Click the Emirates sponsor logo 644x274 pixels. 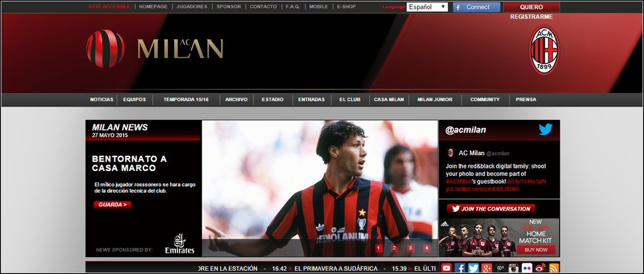pyautogui.click(x=179, y=244)
